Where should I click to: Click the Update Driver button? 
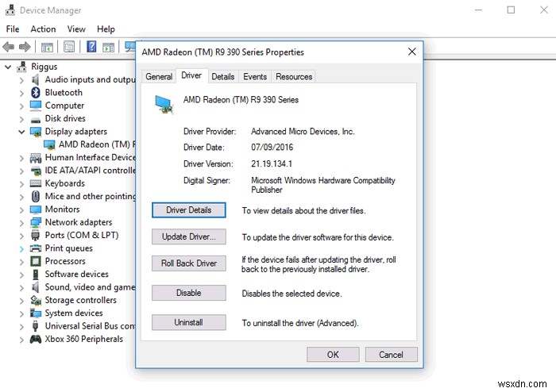click(189, 236)
